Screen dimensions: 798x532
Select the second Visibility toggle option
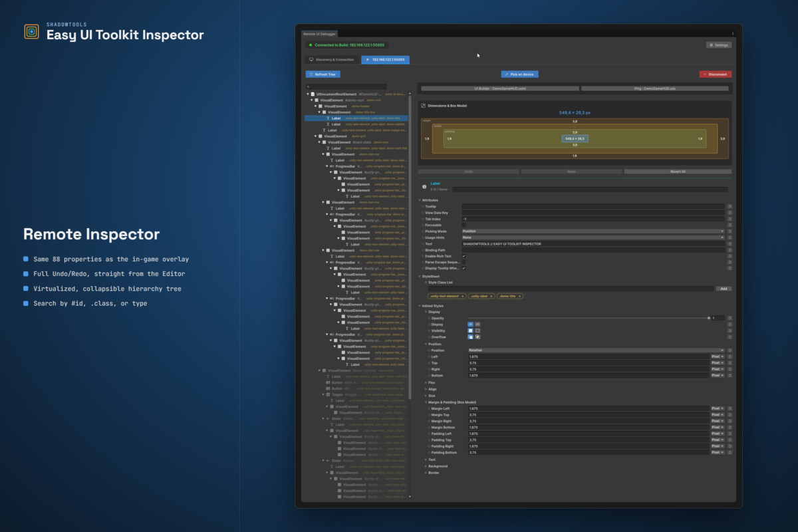pyautogui.click(x=477, y=331)
